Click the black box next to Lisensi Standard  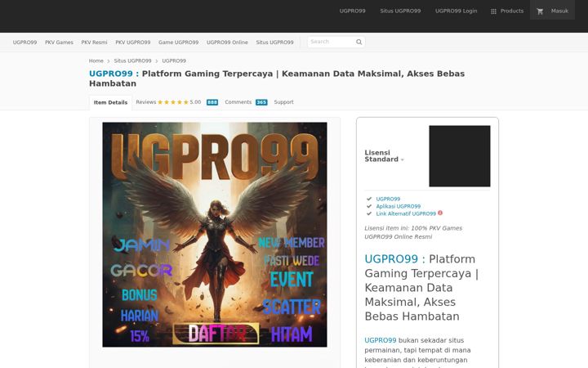point(459,156)
